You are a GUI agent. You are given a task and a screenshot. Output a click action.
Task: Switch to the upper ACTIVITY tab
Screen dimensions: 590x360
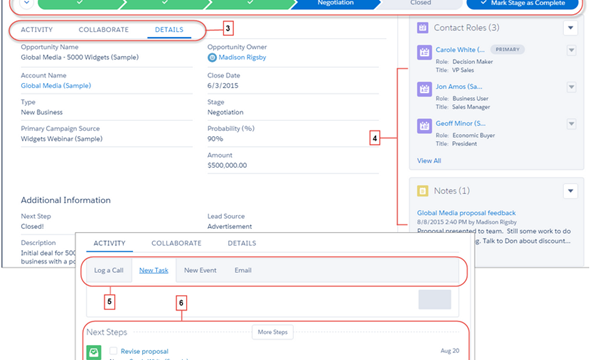[36, 30]
